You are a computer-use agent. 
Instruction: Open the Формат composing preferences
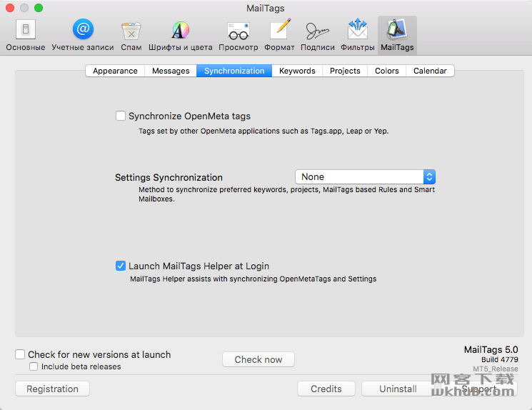tap(280, 35)
